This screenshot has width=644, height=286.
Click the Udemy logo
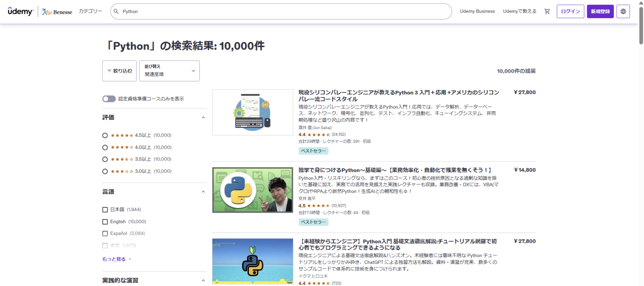point(20,11)
